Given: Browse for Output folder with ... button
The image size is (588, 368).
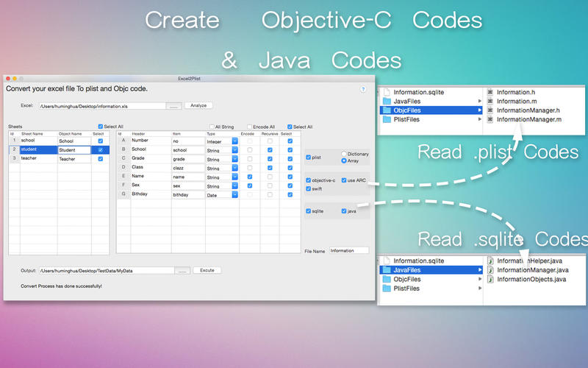Looking at the screenshot, I should (x=182, y=271).
